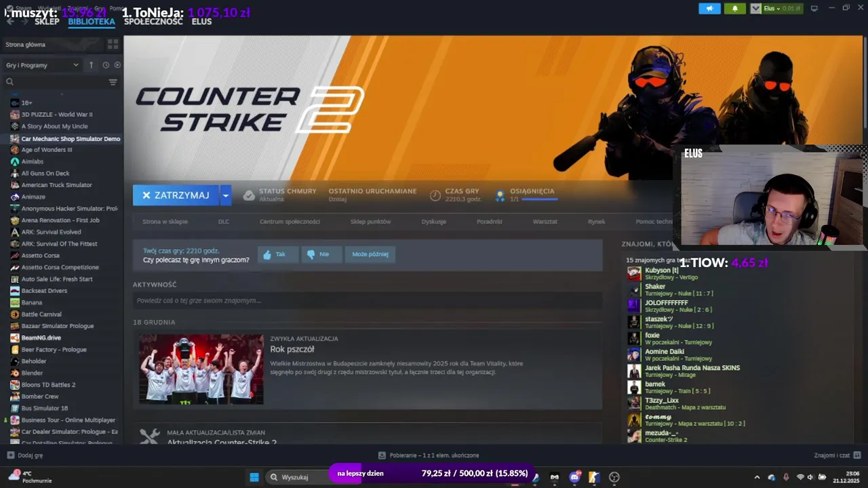Open the SKLEP tab
Image resolution: width=868 pixels, height=488 pixels.
47,22
